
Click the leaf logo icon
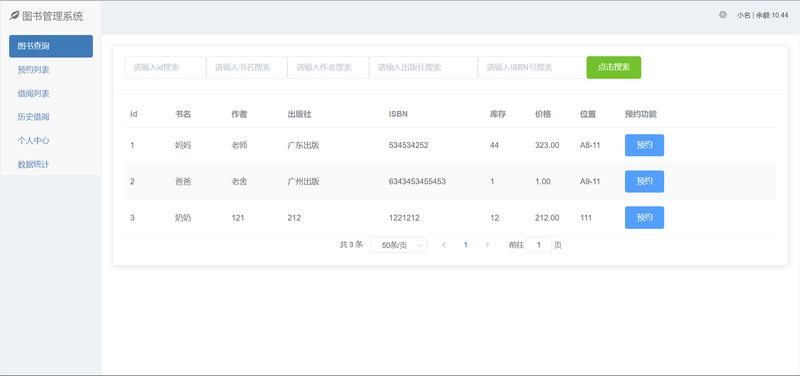pyautogui.click(x=14, y=16)
